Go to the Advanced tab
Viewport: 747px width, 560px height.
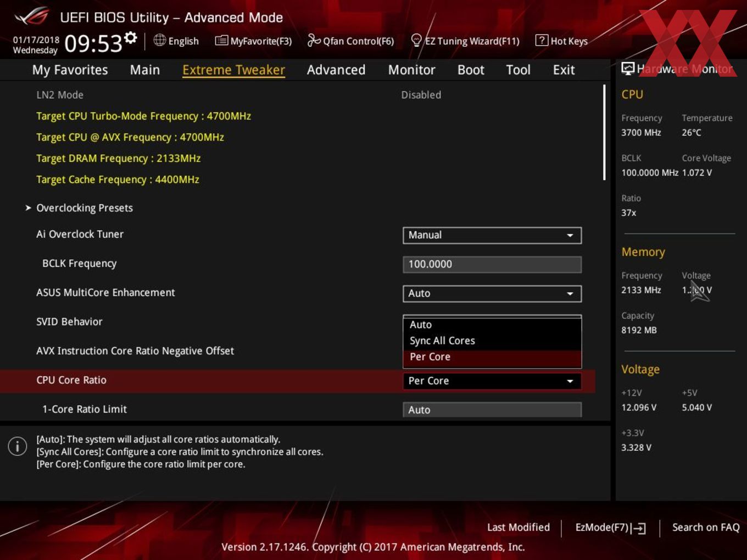[336, 70]
